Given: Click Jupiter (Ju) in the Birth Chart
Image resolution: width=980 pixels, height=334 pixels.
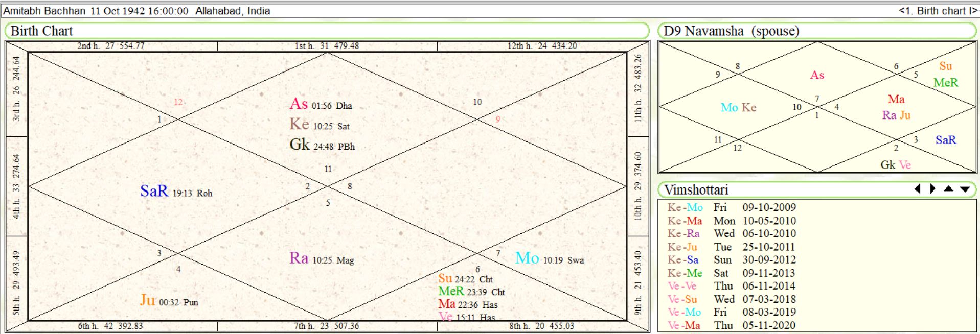Looking at the screenshot, I should (x=148, y=300).
